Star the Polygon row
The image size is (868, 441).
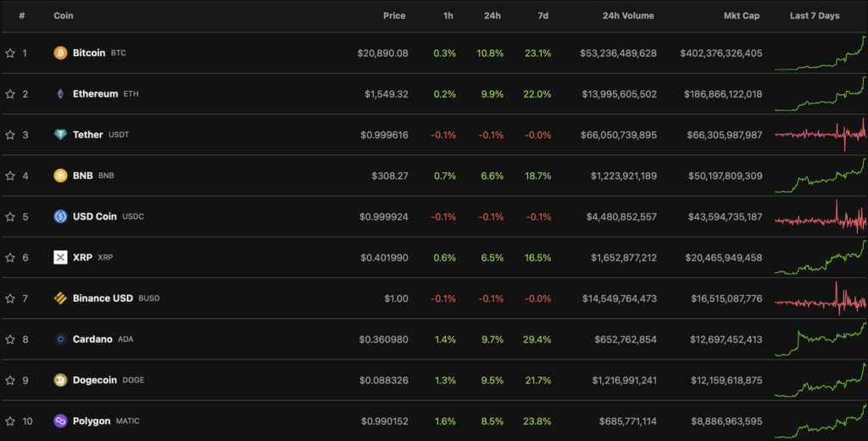[x=10, y=421]
